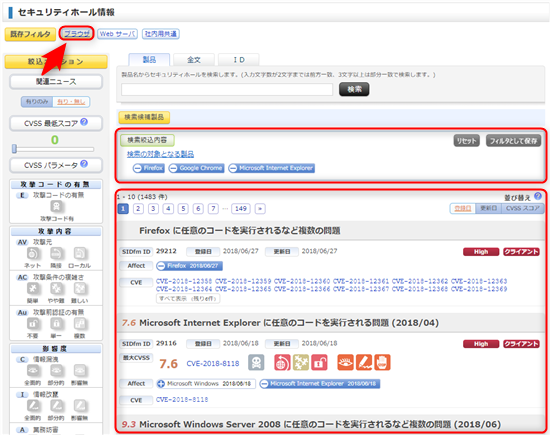Select the 全面的 information tampering pencil icon

(33, 406)
